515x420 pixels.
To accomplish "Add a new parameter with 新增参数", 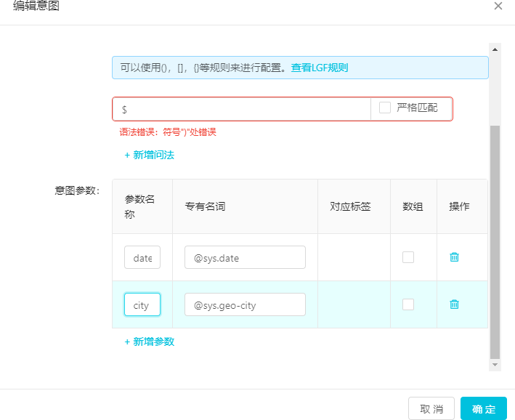I will (150, 342).
